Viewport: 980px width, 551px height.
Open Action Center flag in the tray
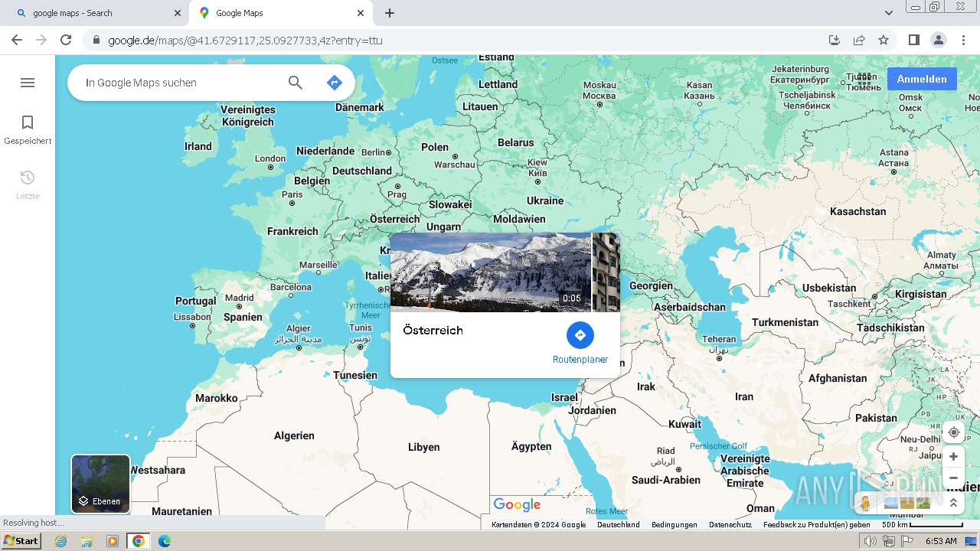(x=907, y=541)
